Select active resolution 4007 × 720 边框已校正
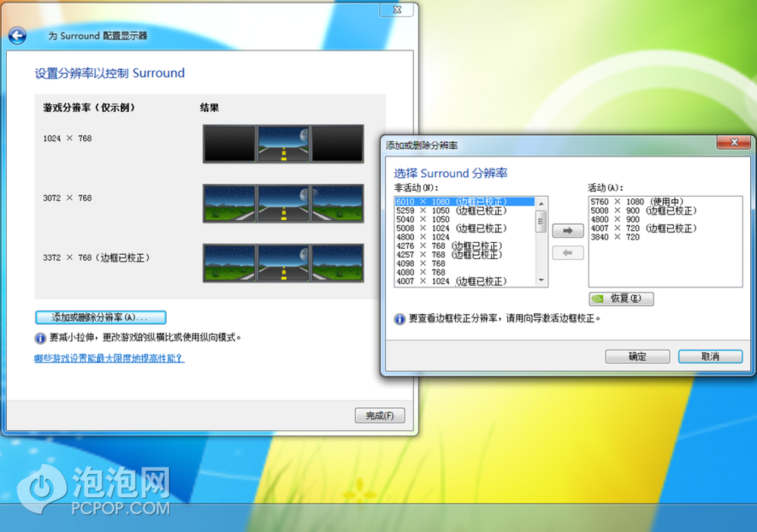The image size is (757, 532). pos(665,228)
